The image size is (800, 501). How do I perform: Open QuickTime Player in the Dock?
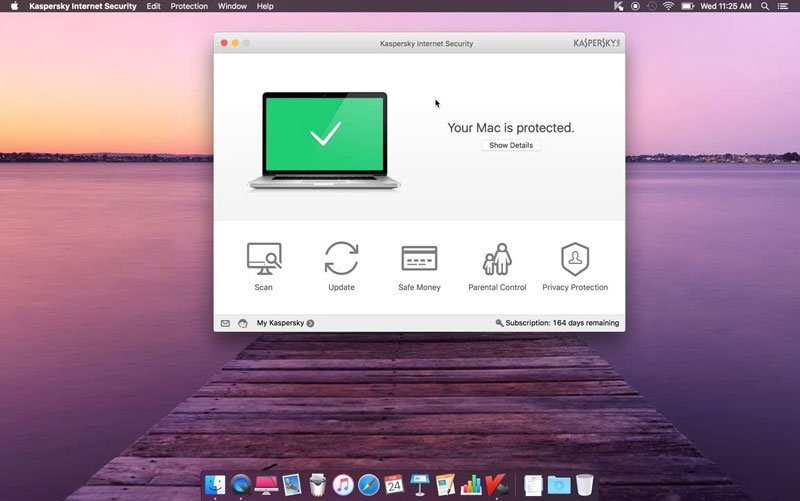pyautogui.click(x=240, y=484)
